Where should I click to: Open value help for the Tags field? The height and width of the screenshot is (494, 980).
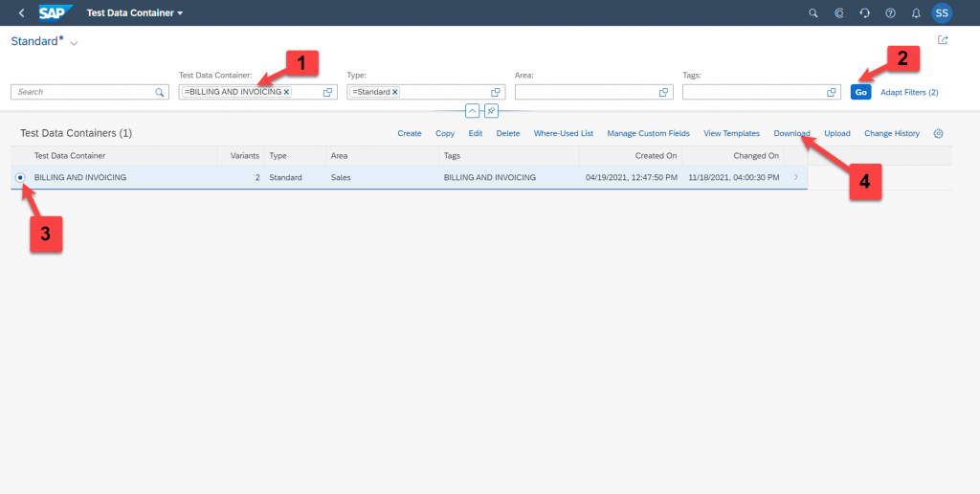(x=832, y=92)
